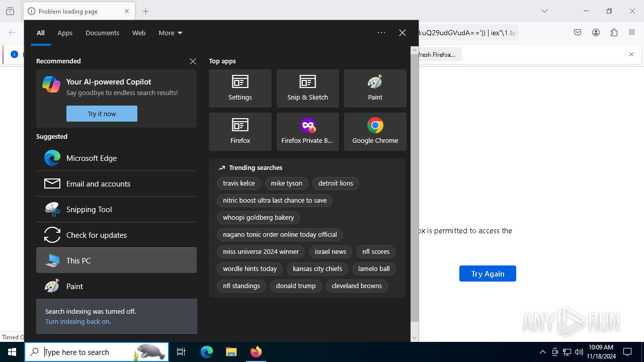Expand the More filter dropdown
Viewport: 644px width, 362px height.
[171, 33]
